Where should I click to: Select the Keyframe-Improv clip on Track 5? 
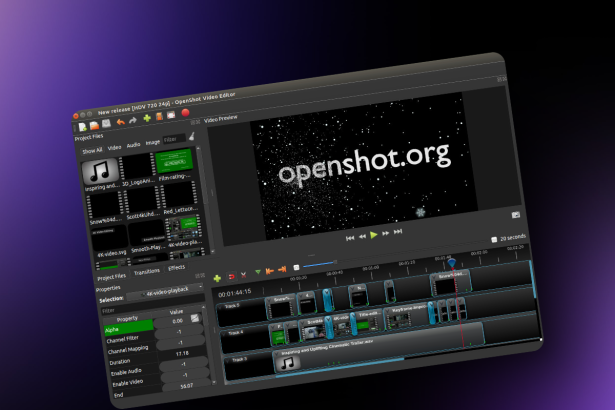click(x=406, y=317)
